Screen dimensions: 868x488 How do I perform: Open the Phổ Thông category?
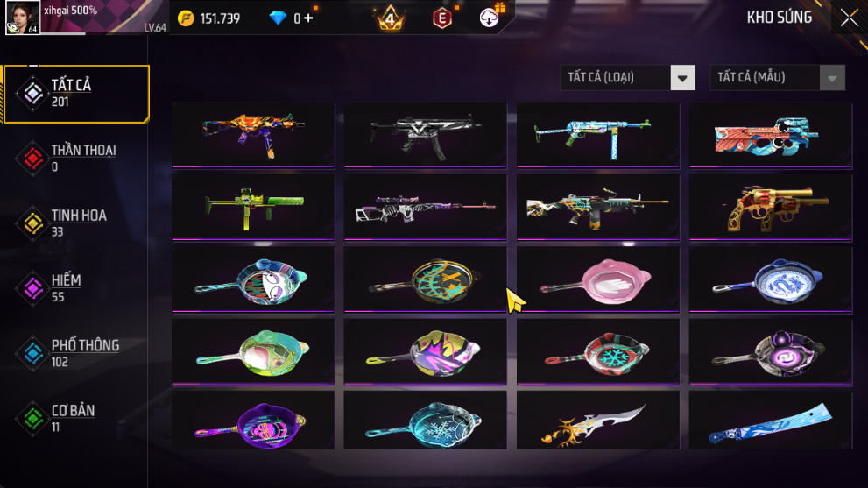pyautogui.click(x=76, y=353)
